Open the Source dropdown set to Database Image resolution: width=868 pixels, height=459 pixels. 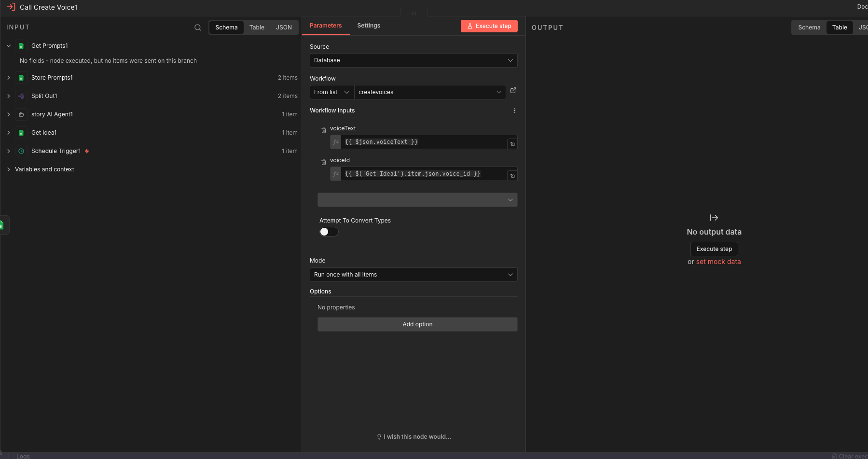pos(413,60)
